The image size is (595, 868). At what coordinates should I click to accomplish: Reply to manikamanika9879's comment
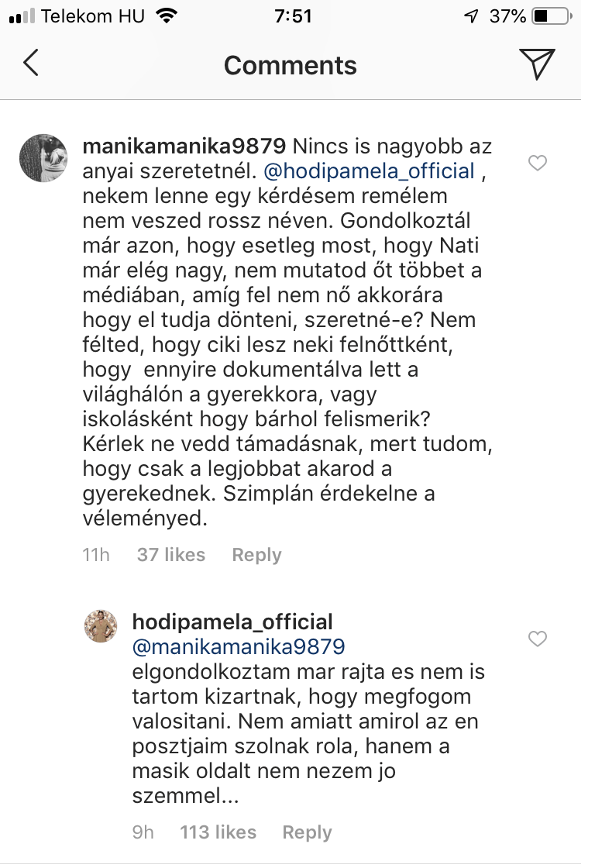pyautogui.click(x=256, y=555)
